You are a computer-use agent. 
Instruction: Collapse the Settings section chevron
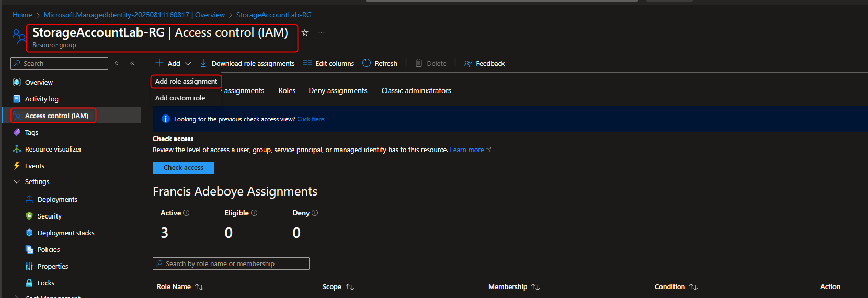(17, 181)
